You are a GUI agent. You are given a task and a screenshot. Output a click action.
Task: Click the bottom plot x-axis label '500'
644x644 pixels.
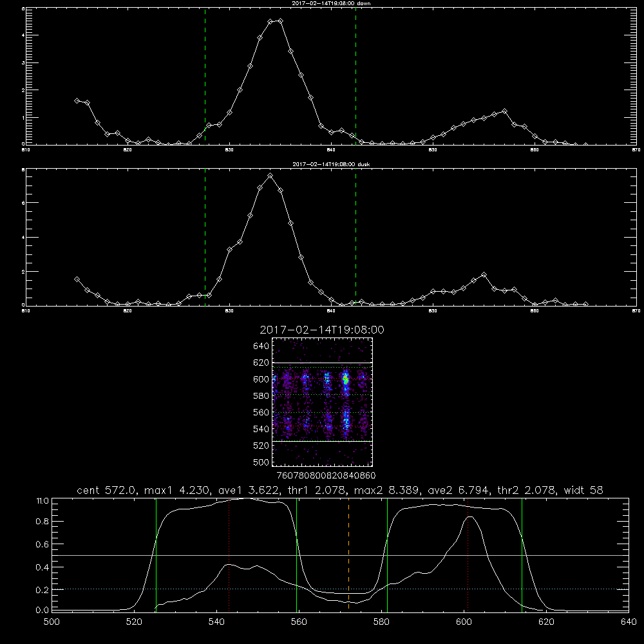[52, 622]
